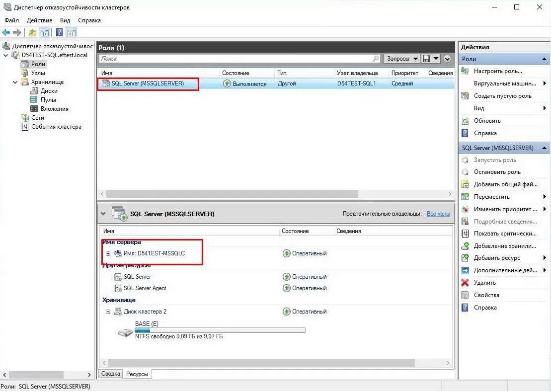Switch to the Сводка tab
This screenshot has height=392, width=551.
point(111,374)
